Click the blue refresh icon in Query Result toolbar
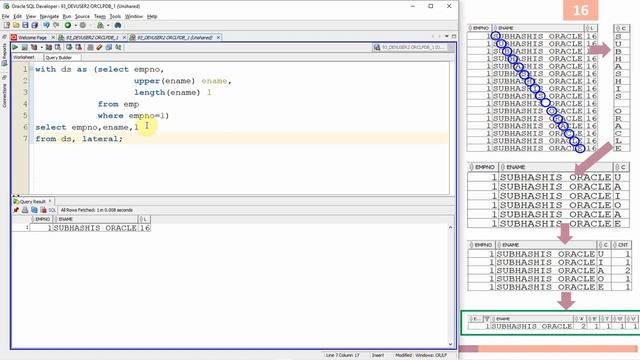Screen dimensions: 640x360 [34, 210]
